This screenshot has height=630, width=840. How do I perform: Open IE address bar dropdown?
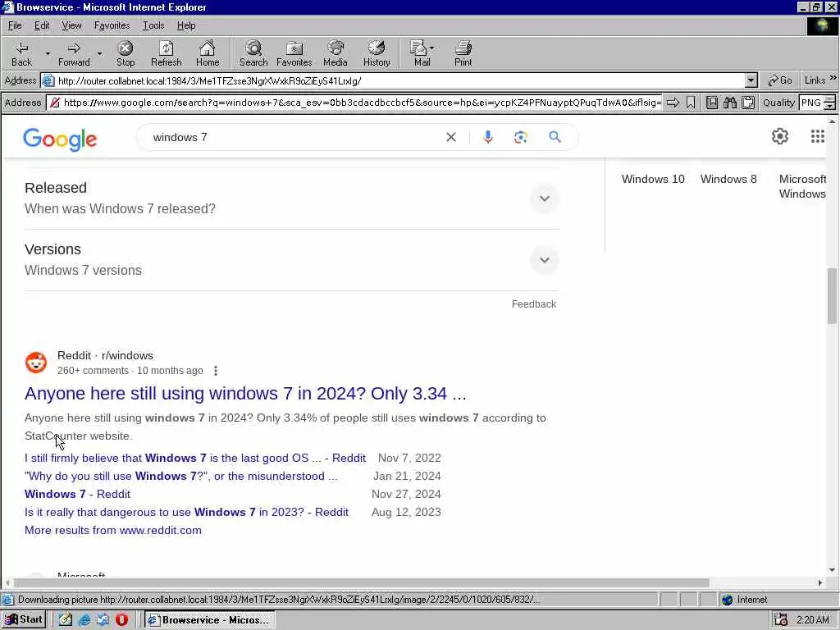(x=751, y=81)
